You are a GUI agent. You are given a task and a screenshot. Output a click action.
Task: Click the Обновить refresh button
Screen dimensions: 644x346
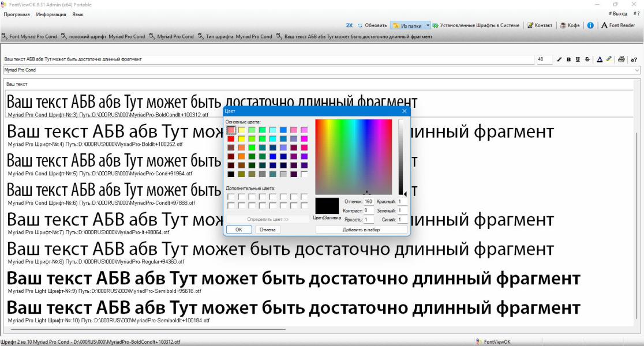373,25
